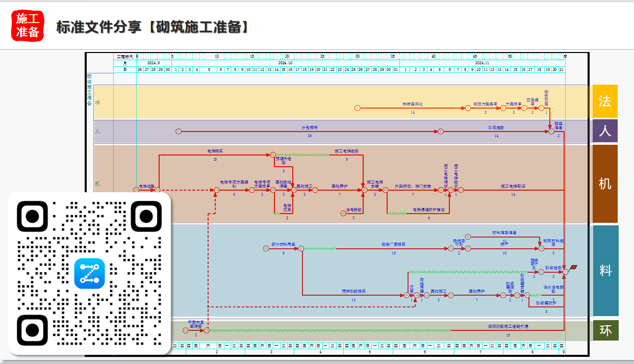Select the 方案报审 activity in 法 lane
Image resolution: width=634 pixels, height=364 pixels.
coord(514,104)
